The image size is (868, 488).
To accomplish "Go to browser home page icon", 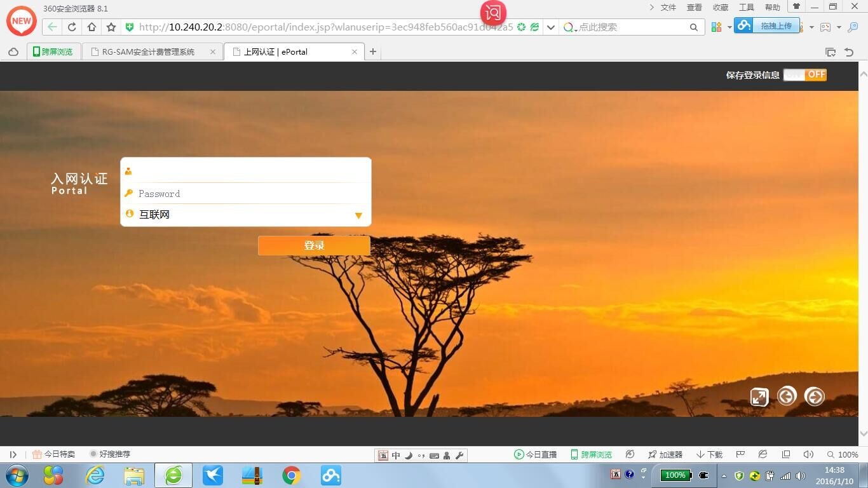I will pos(92,27).
